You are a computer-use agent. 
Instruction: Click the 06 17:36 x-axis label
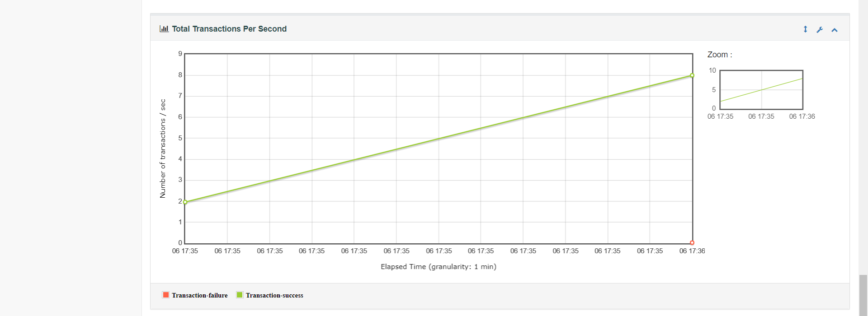[693, 251]
